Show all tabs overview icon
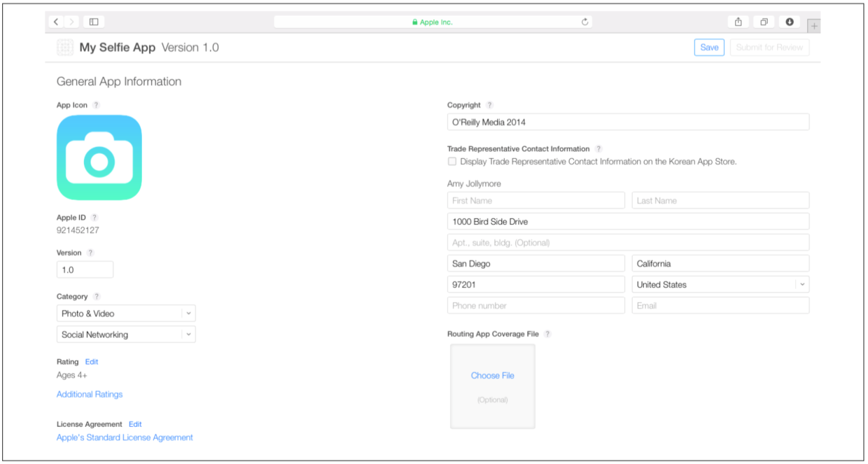868x464 pixels. click(x=764, y=22)
